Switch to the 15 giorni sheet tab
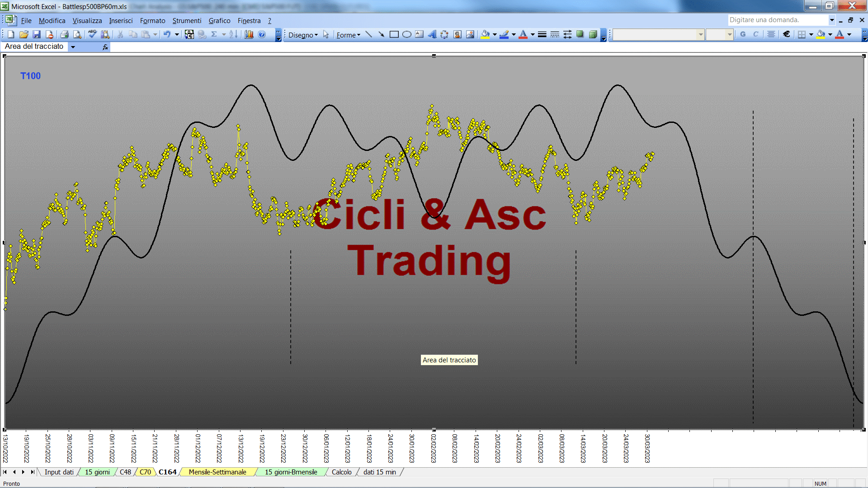Viewport: 868px width, 488px height. pos(97,472)
